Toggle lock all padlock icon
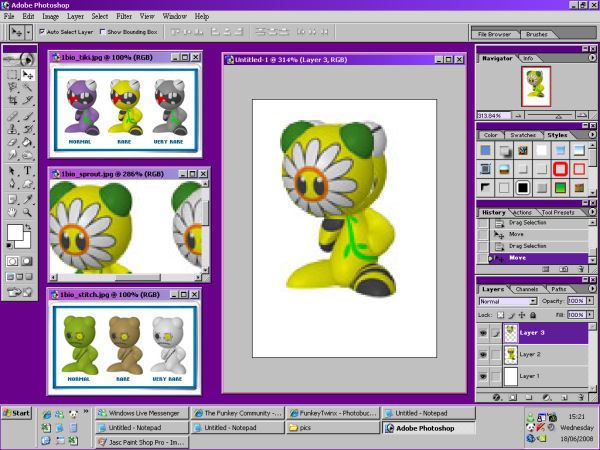Image resolution: width=600 pixels, height=450 pixels. click(533, 315)
